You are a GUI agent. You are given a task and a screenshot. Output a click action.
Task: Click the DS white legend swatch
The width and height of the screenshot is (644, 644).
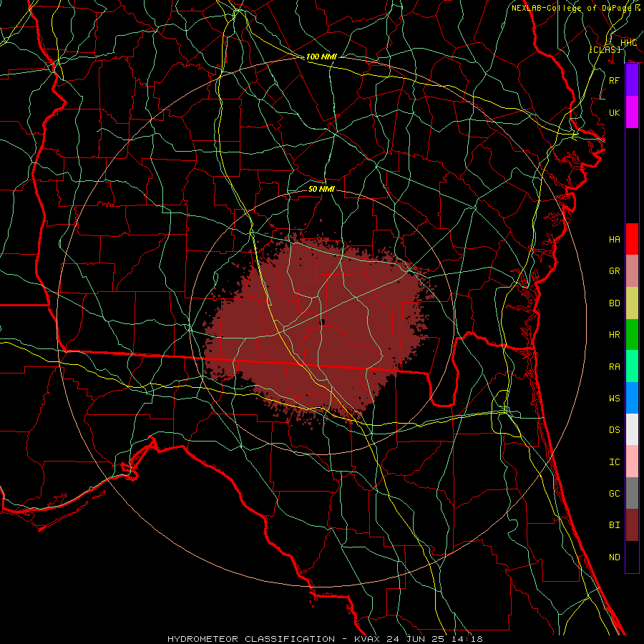632,429
